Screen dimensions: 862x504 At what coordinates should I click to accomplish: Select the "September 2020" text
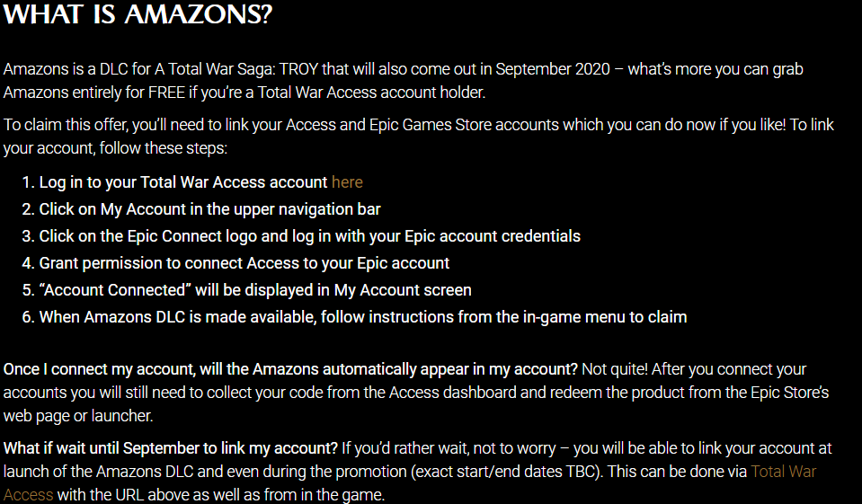click(x=553, y=69)
